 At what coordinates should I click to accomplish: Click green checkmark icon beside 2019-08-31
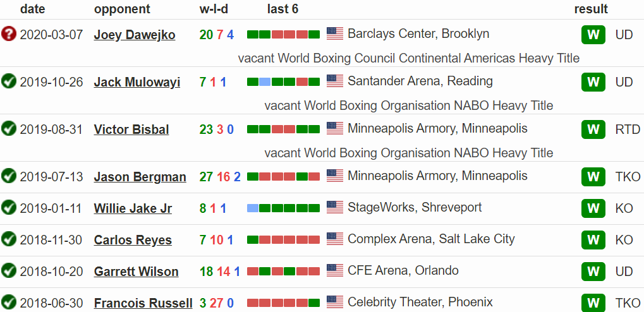[9, 129]
